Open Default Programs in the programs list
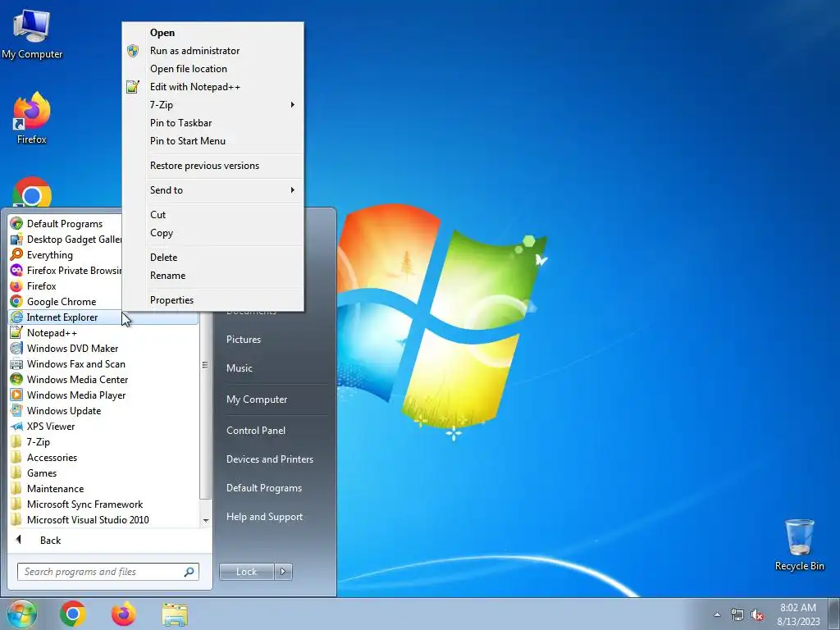This screenshot has height=630, width=840. click(x=64, y=224)
